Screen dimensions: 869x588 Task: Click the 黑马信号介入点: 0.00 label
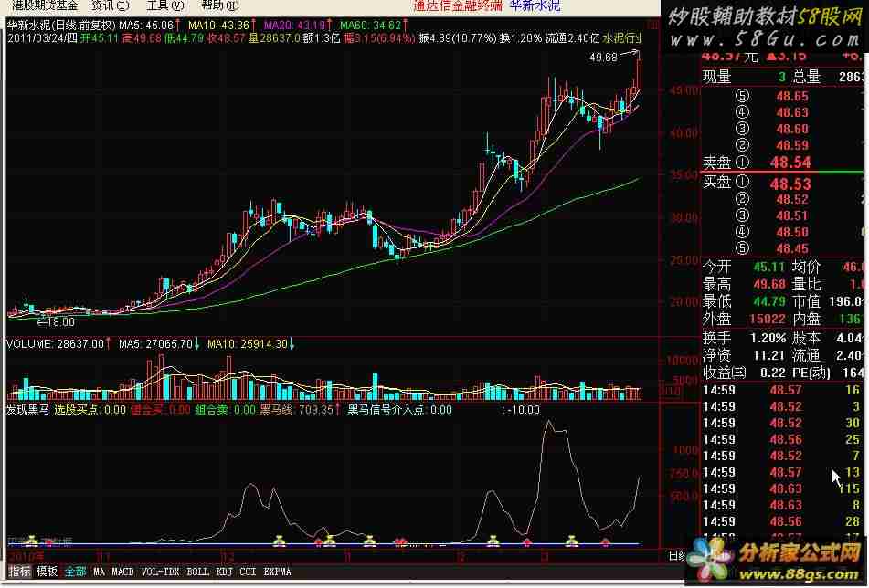tap(399, 410)
